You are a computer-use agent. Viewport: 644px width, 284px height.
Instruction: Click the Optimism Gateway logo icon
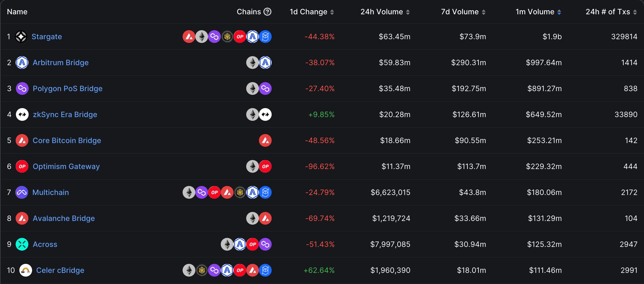22,166
